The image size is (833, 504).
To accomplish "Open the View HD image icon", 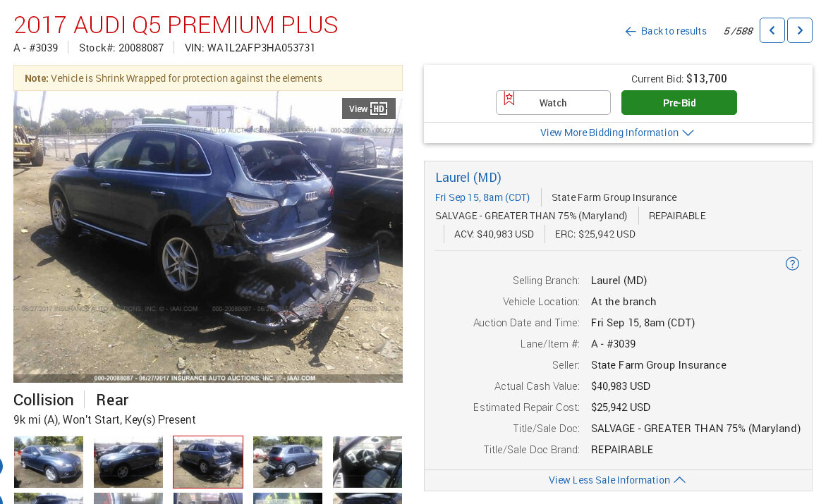I will 369,109.
